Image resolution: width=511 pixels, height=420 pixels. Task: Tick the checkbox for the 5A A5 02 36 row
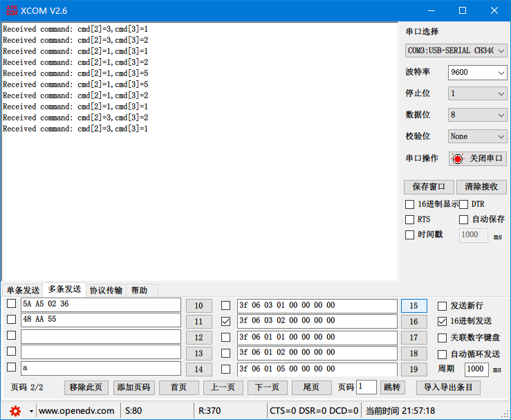(x=11, y=304)
